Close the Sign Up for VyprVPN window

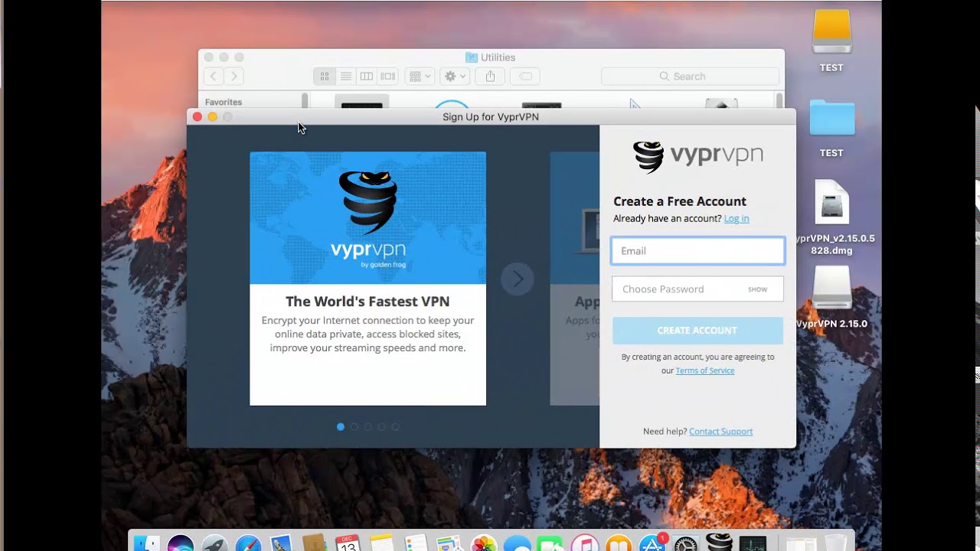pos(198,117)
